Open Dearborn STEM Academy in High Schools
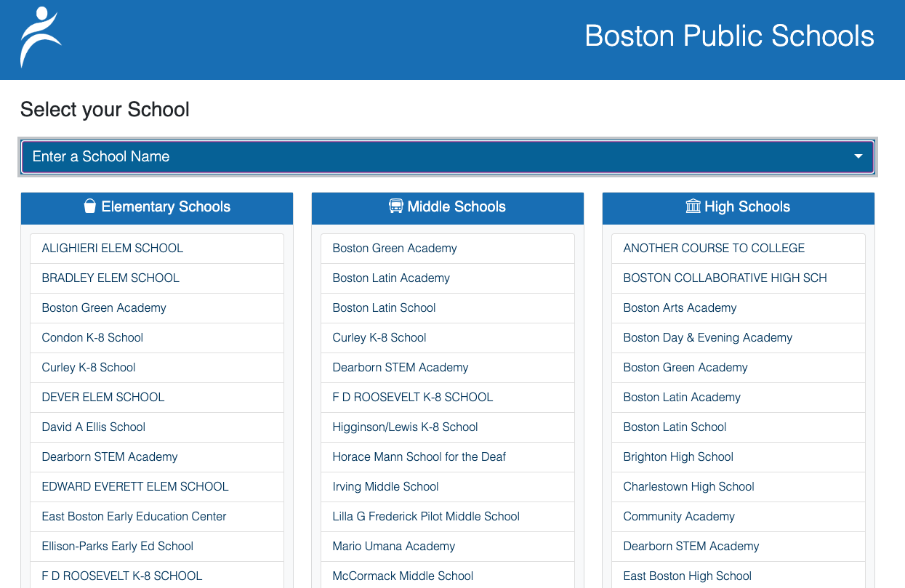 [x=739, y=547]
